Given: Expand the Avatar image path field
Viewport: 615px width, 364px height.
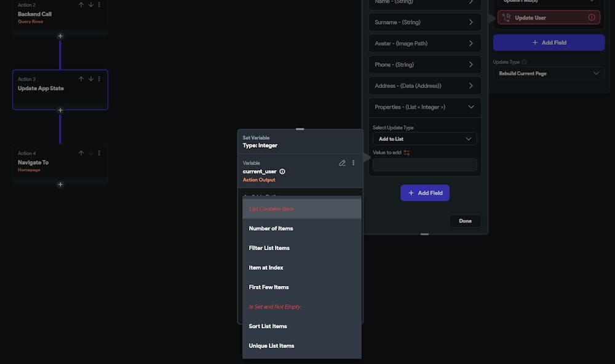Looking at the screenshot, I should 471,44.
